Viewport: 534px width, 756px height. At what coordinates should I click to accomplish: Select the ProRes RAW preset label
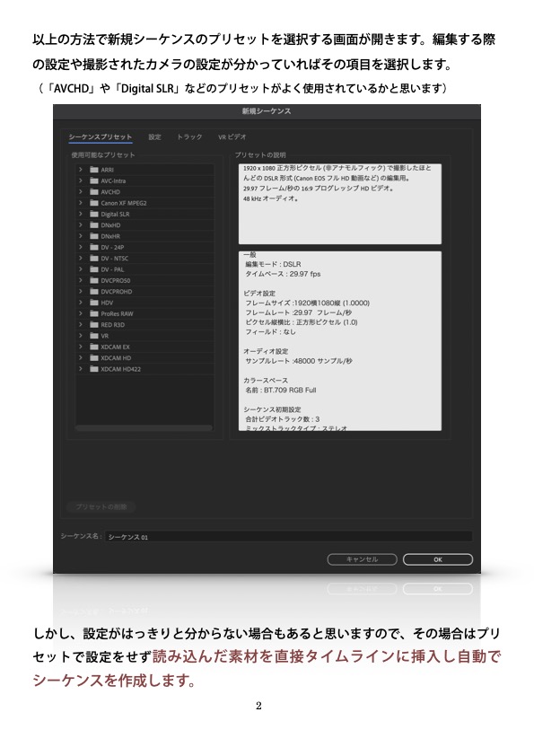(x=117, y=314)
